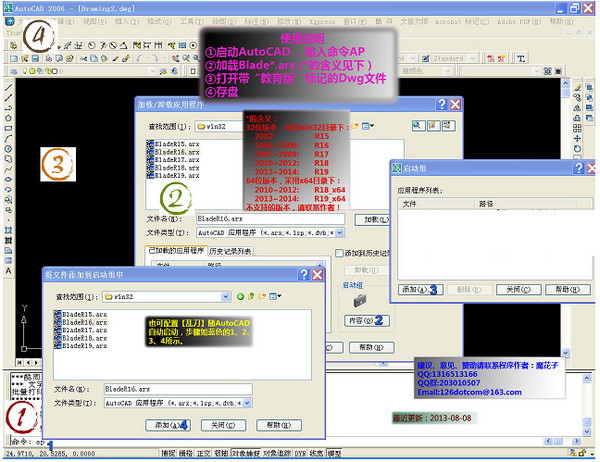Screen dimensions: 600x462
Task: Click the 内容(O) button under startup suite
Action: [x=364, y=320]
